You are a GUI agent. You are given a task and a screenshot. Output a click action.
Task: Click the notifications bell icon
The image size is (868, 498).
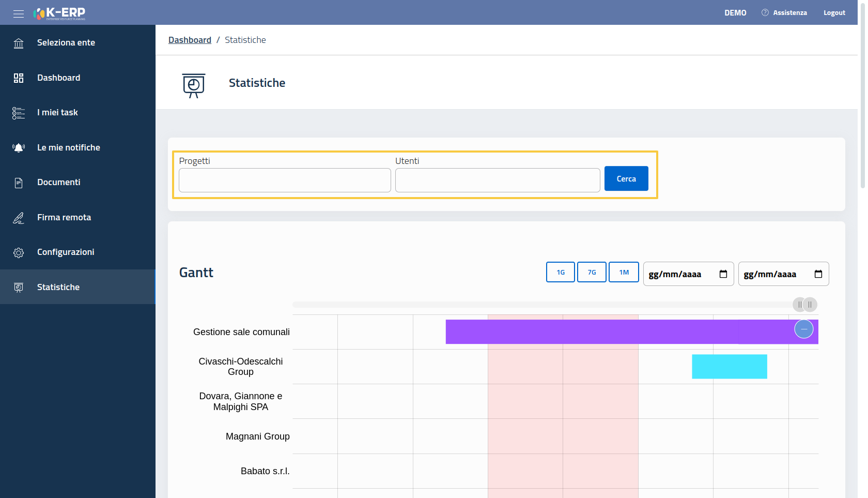(19, 148)
